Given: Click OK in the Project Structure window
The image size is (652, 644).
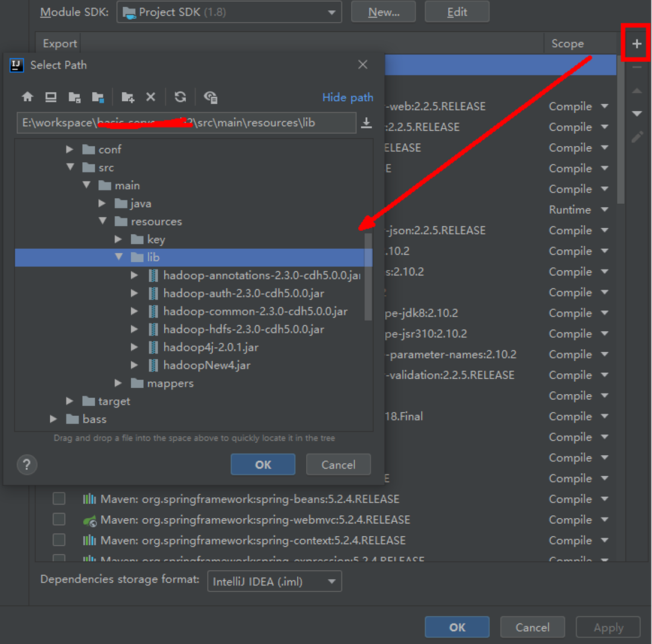Looking at the screenshot, I should pos(457,627).
